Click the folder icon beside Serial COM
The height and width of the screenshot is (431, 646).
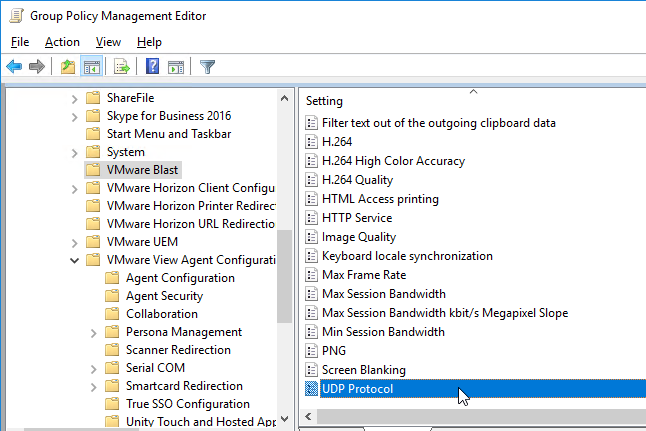point(112,368)
